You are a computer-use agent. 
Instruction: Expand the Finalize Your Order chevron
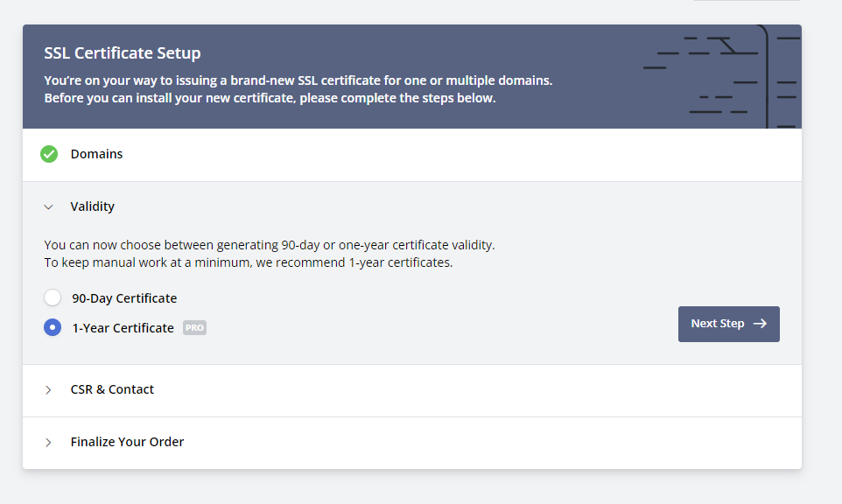tap(49, 443)
